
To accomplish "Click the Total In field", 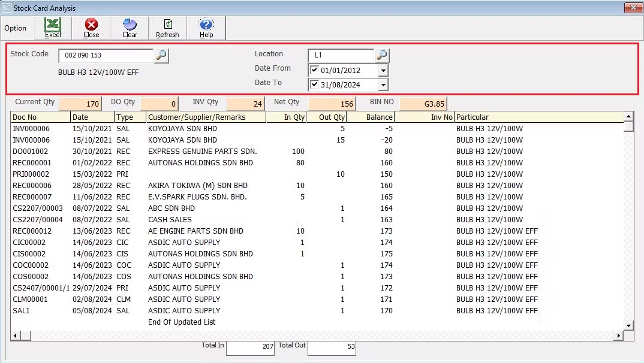I will pos(250,347).
